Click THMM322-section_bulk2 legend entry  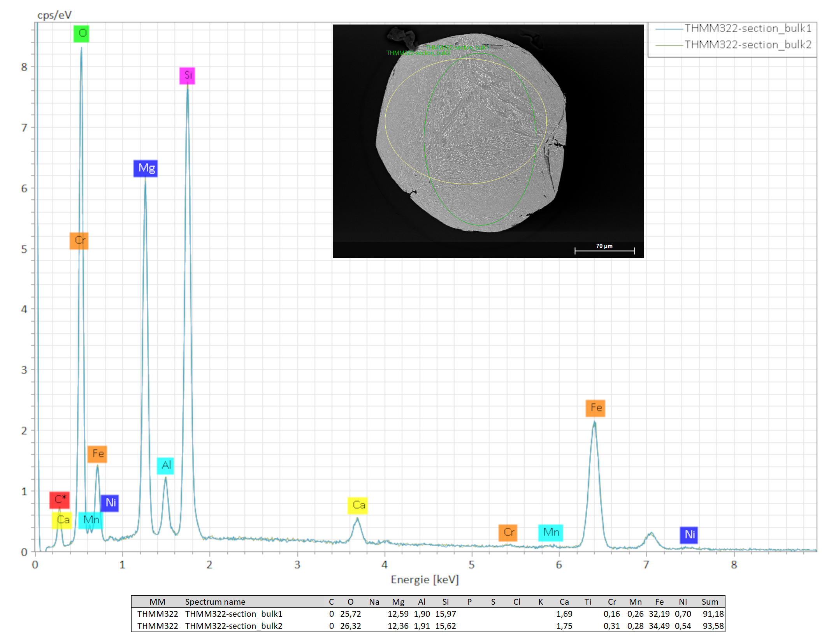pyautogui.click(x=747, y=45)
